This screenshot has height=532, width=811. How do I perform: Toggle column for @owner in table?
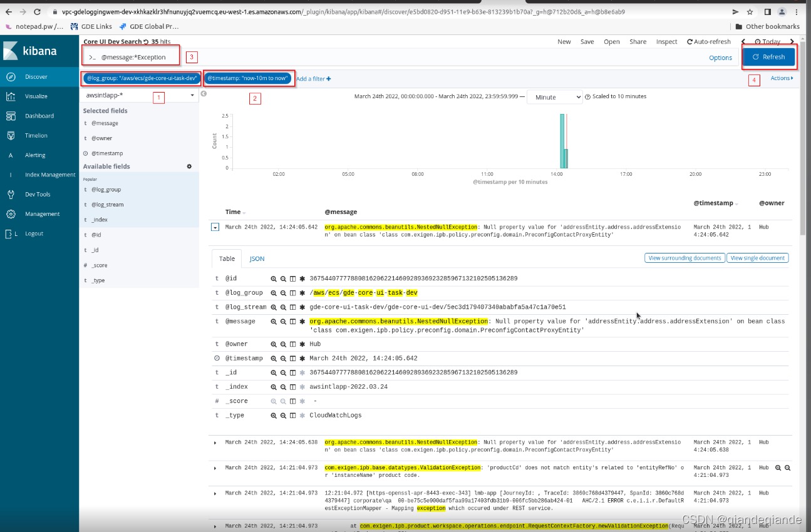point(292,344)
